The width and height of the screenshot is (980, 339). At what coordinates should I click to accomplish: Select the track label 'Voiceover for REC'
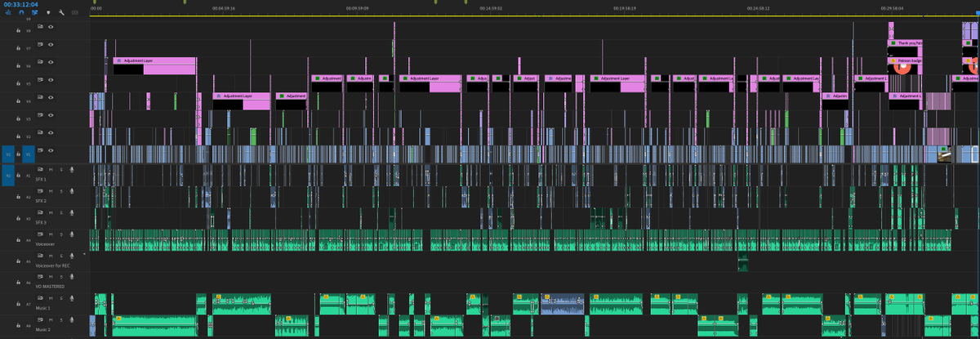[x=52, y=265]
